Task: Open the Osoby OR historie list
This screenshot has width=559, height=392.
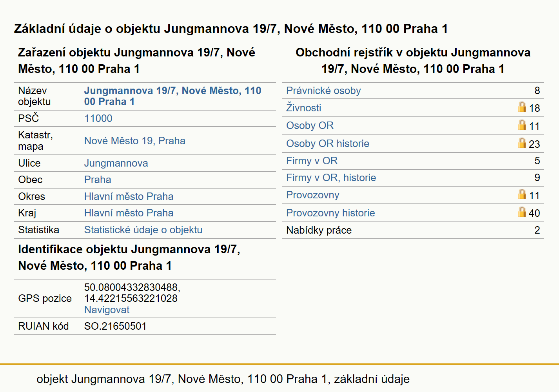Action: pos(328,143)
